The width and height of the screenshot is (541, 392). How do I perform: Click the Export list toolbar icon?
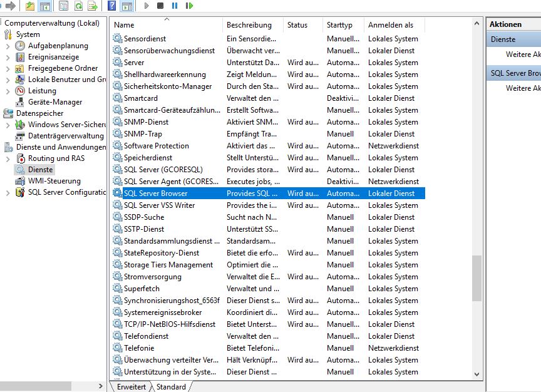[x=93, y=6]
